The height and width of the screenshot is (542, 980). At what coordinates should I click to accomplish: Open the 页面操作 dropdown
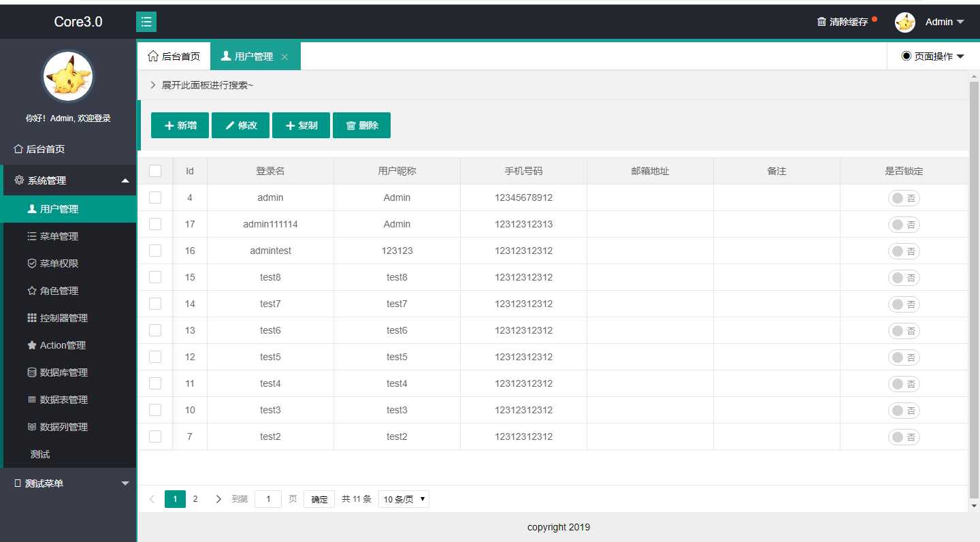(x=933, y=57)
